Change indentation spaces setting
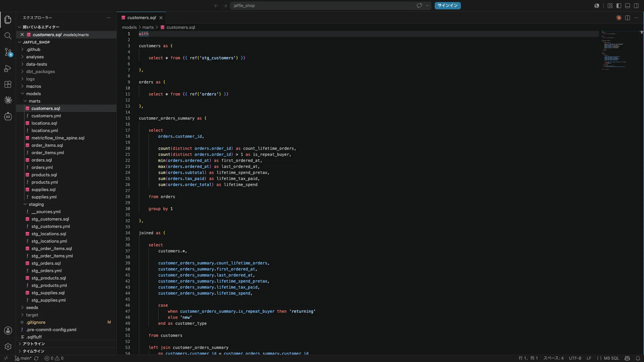 [553, 358]
